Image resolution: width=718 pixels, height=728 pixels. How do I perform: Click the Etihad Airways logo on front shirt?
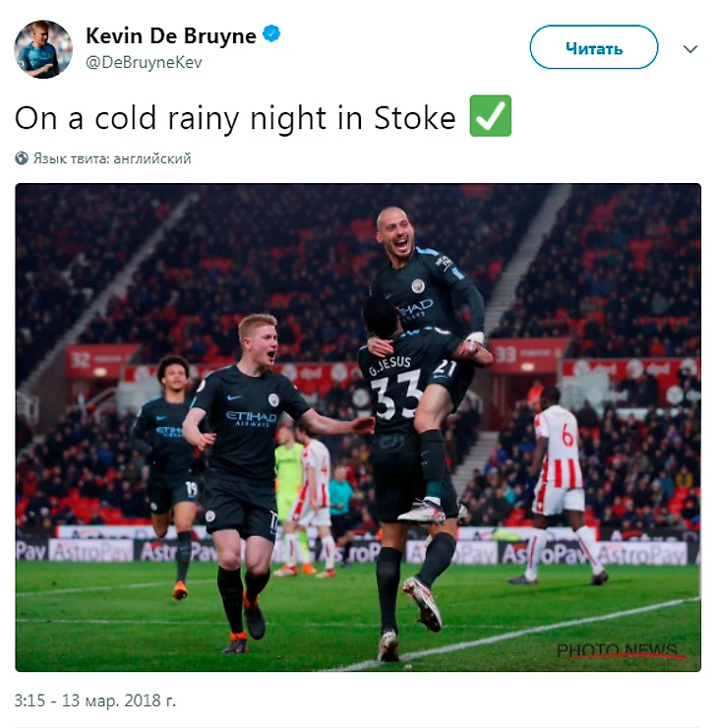pos(251,418)
